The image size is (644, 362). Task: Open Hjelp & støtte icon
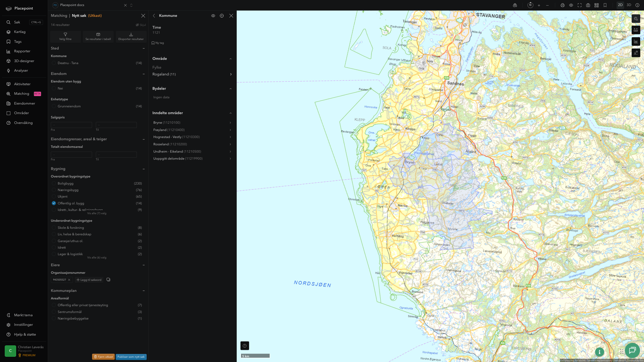[x=9, y=335]
